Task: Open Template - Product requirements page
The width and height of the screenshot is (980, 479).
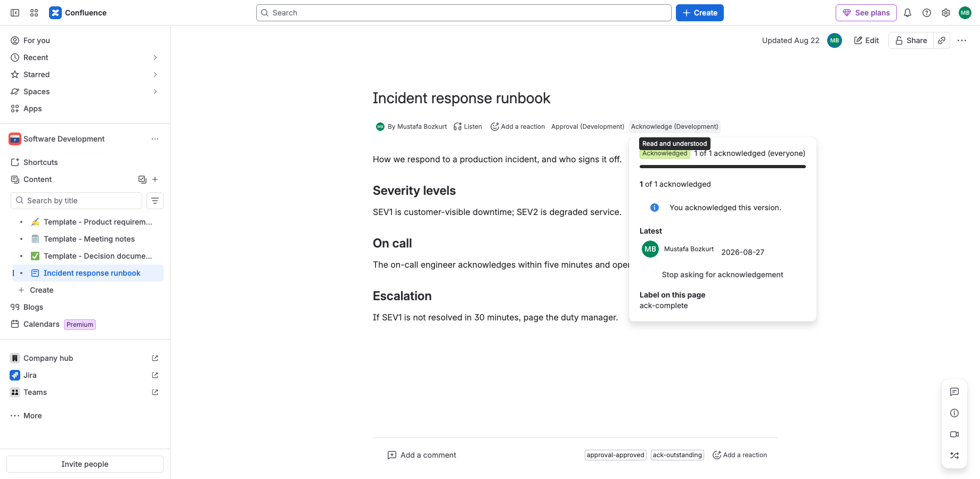Action: [x=88, y=222]
